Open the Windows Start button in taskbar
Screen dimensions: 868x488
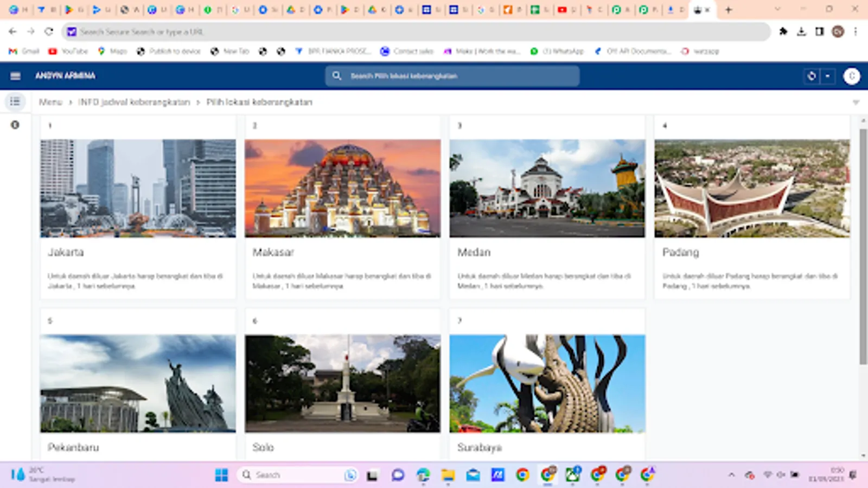coord(221,475)
